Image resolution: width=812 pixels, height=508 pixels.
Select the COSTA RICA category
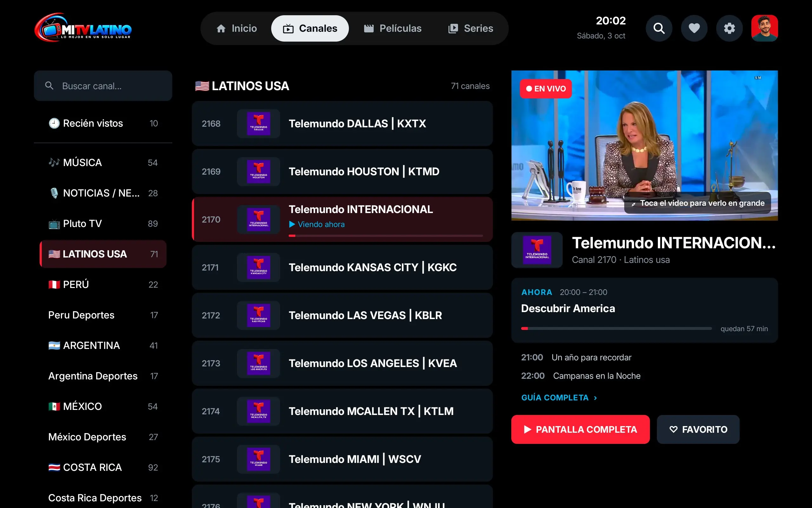click(x=103, y=467)
